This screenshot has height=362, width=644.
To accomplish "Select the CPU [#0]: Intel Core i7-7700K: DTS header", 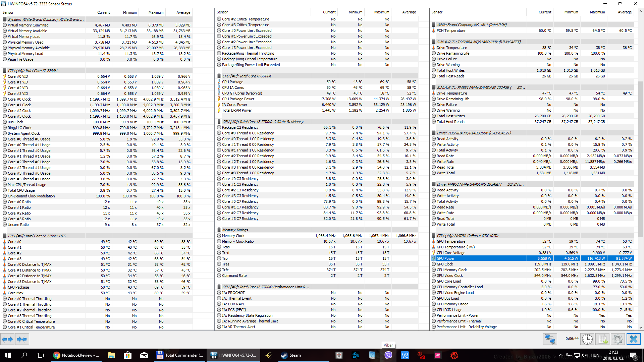I will tap(97, 236).
